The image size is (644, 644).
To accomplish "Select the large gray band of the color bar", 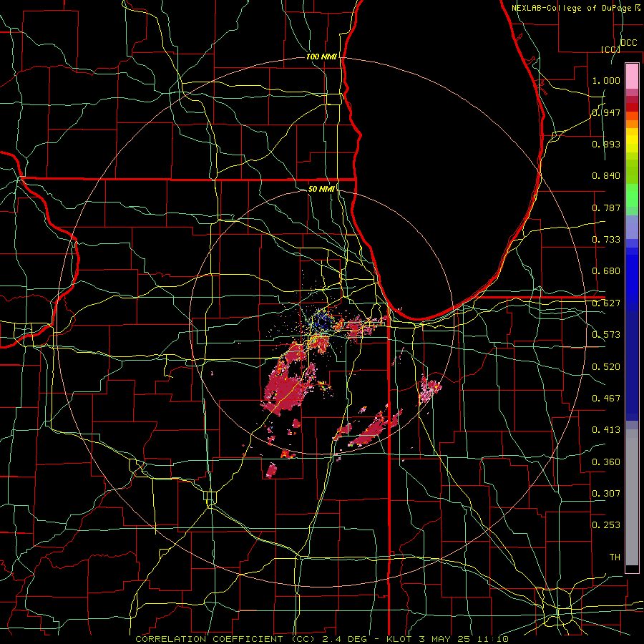I will pyautogui.click(x=632, y=497).
